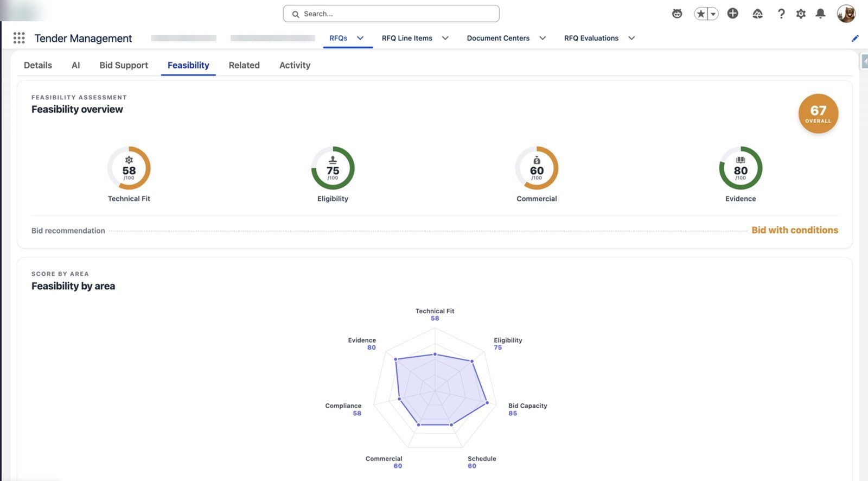Click the Evidence 80 radar label
Viewport: 868px width, 481px height.
(362, 344)
